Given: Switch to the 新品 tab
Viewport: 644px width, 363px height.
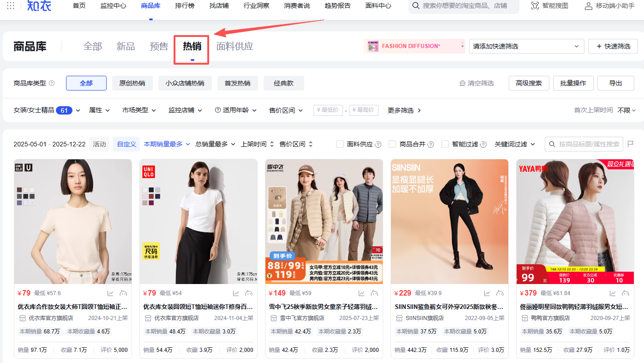Looking at the screenshot, I should point(126,46).
